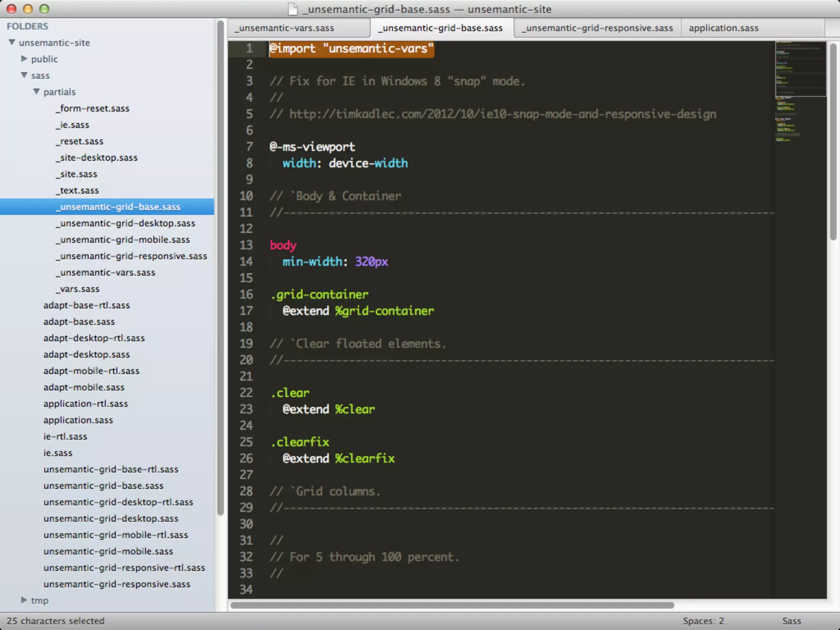This screenshot has width=840, height=630.
Task: Switch to the _unsemantic-vars.sass tab
Action: click(x=286, y=28)
